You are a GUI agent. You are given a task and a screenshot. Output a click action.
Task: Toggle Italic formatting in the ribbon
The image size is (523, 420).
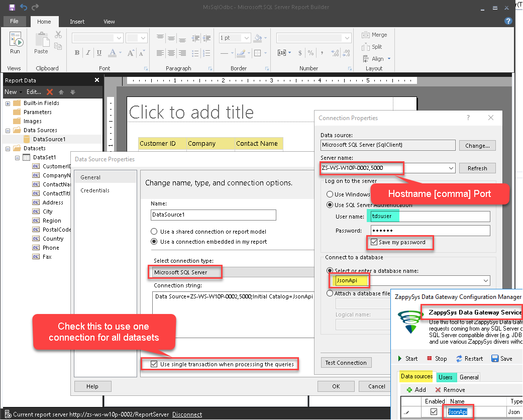88,52
